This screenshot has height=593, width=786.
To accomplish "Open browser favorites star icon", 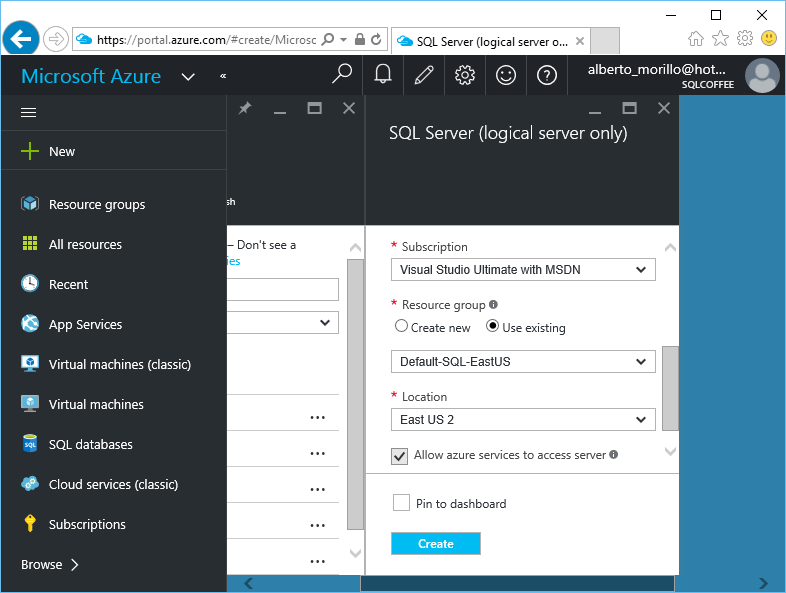I will coord(720,38).
